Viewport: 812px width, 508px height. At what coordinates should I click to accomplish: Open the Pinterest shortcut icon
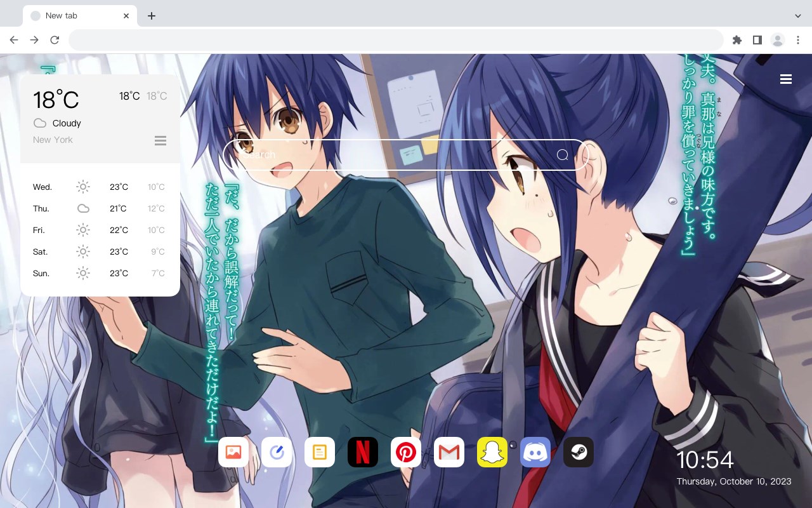coord(406,452)
